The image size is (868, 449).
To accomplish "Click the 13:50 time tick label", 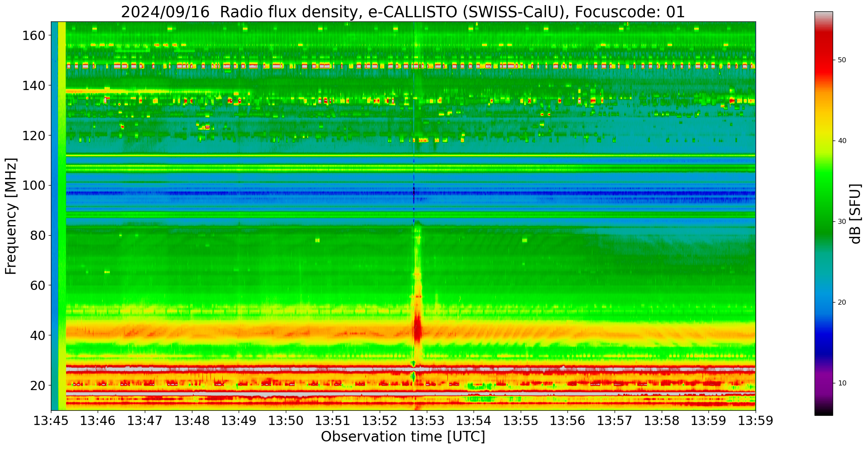I will (286, 421).
